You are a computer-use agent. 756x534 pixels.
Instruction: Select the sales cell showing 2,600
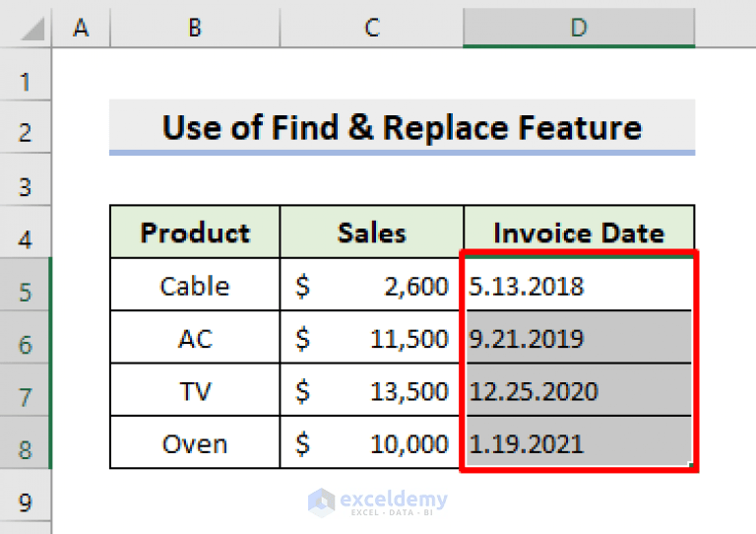pos(372,285)
